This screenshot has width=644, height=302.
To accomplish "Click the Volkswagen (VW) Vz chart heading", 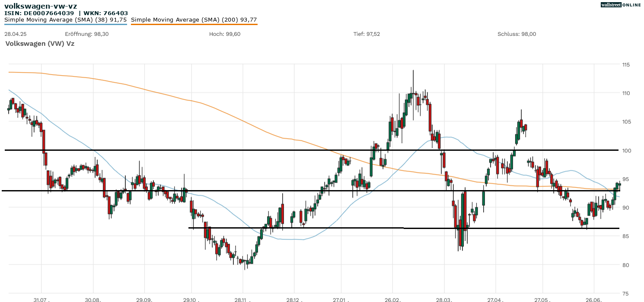I will (40, 44).
